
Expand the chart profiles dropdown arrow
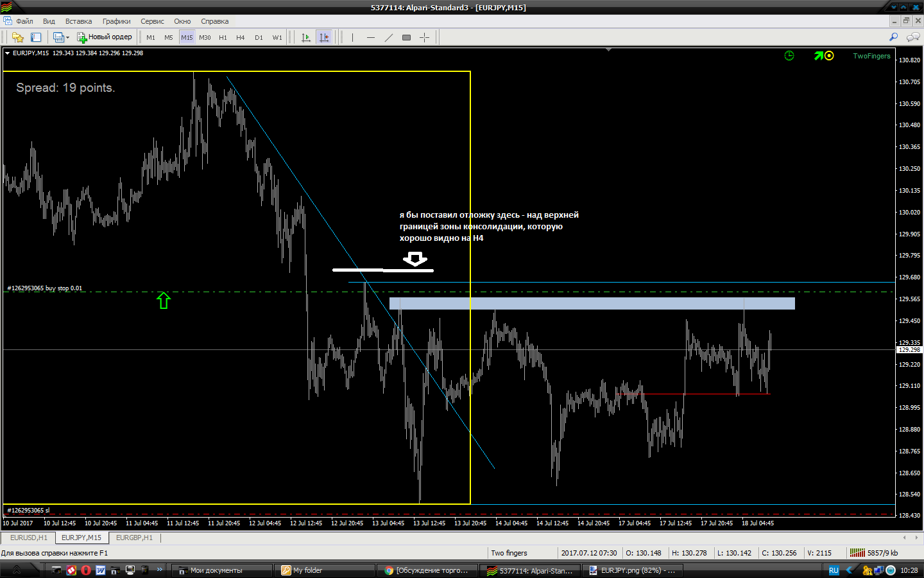67,37
